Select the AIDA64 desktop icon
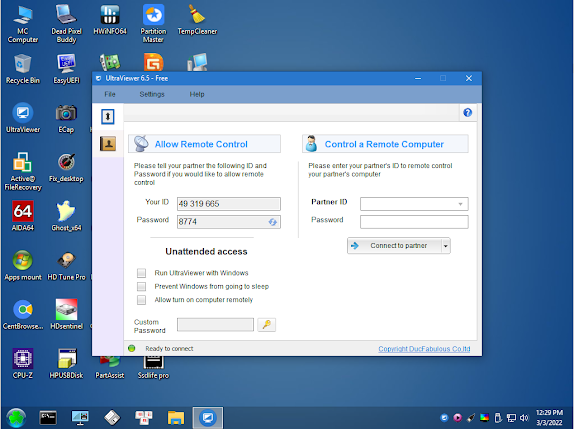The height and width of the screenshot is (429, 574). (23, 216)
